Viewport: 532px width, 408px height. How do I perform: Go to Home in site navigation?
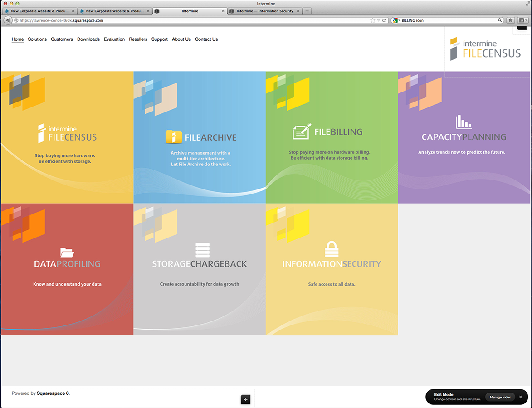tap(18, 39)
